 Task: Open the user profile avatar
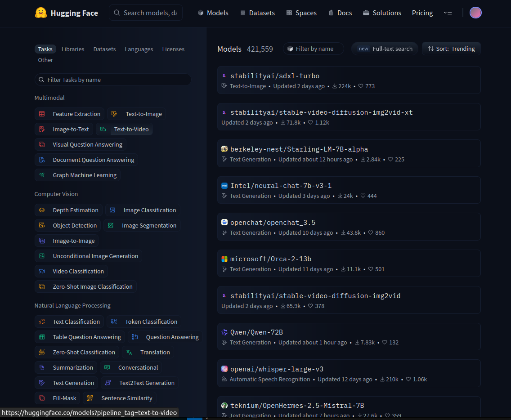click(475, 13)
